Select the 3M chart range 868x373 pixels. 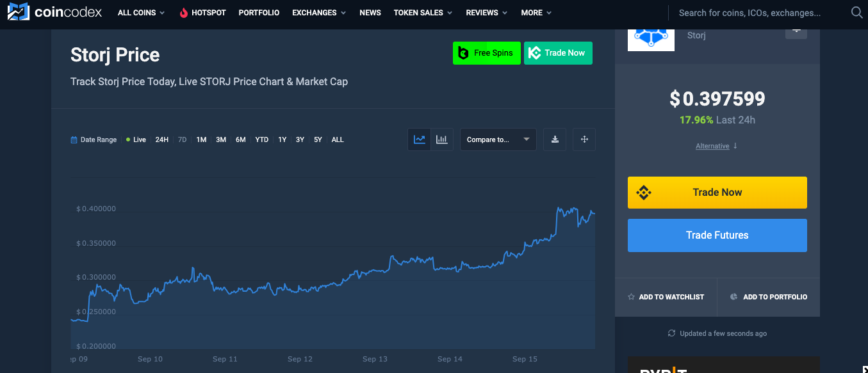pyautogui.click(x=221, y=139)
